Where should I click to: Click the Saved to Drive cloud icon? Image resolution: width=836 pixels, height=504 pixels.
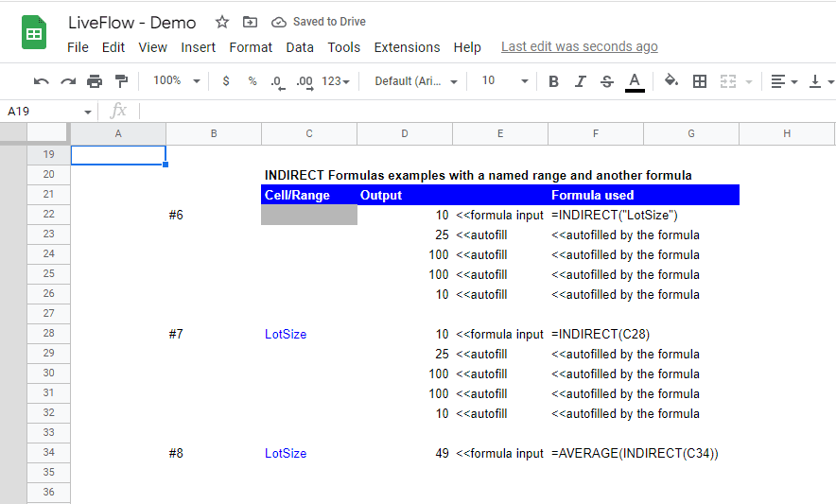(278, 23)
